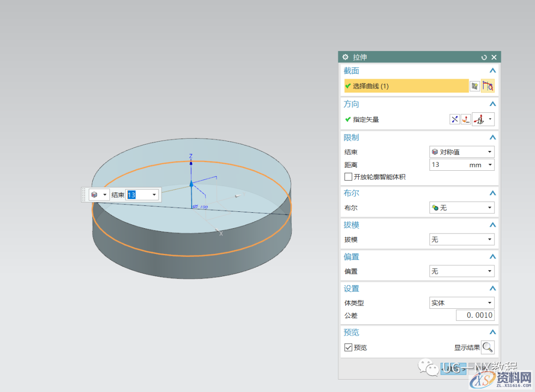
Task: Click the gear icon in the 拉伸 title bar
Action: pos(346,57)
